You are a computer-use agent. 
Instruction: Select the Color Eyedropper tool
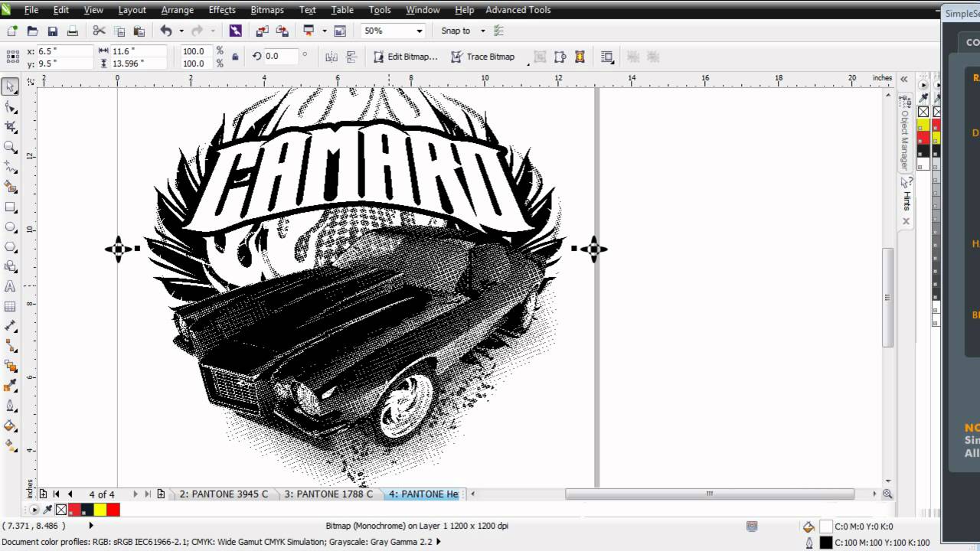[x=11, y=386]
